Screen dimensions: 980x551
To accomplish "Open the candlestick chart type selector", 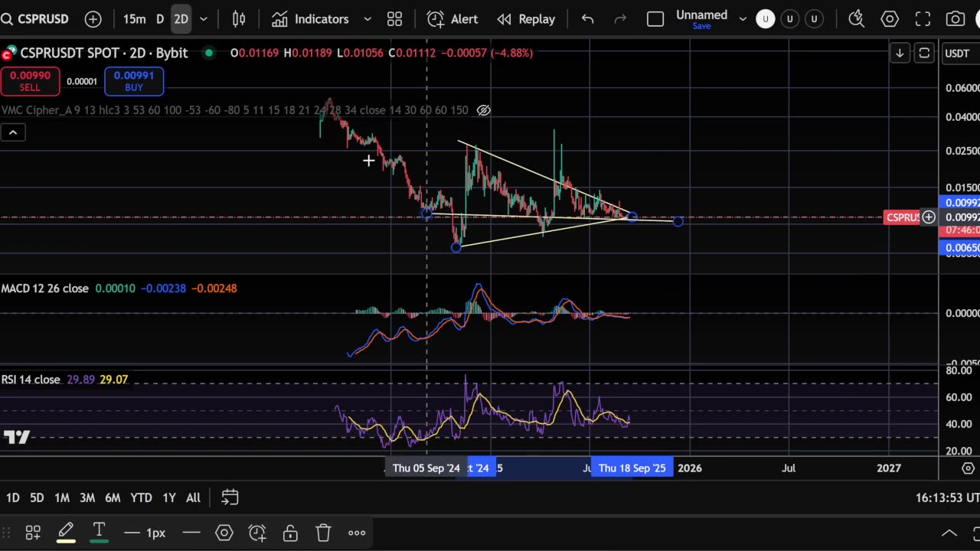I will click(239, 19).
